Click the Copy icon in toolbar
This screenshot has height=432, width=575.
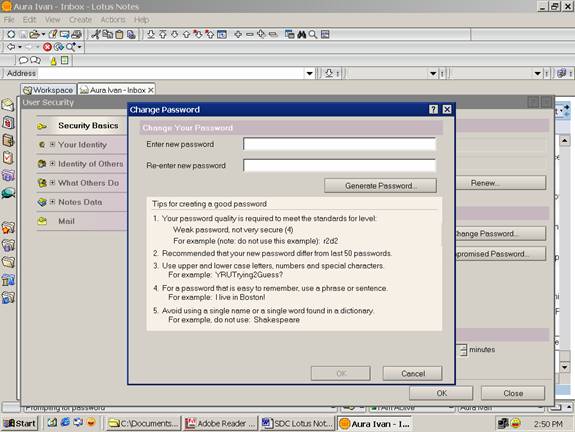[x=108, y=34]
